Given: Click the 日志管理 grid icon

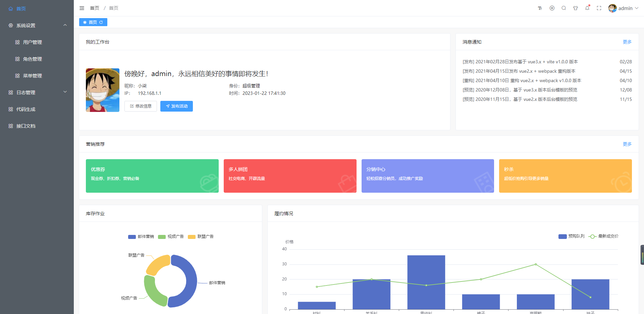Looking at the screenshot, I should click(x=11, y=92).
